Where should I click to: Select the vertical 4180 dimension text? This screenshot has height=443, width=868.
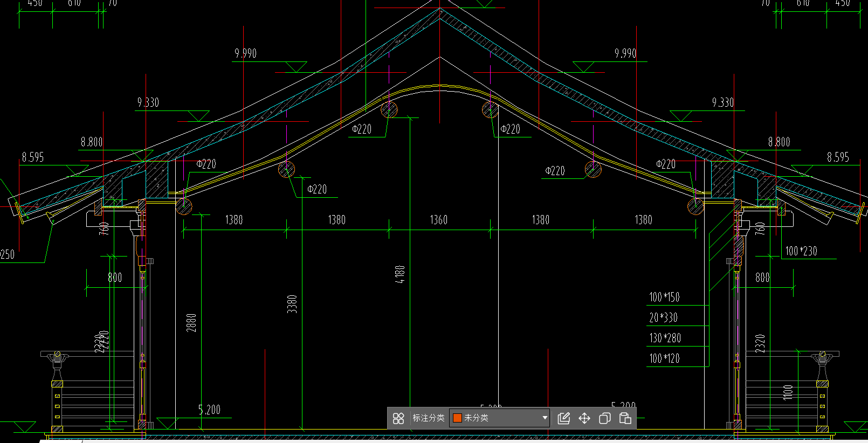click(399, 274)
